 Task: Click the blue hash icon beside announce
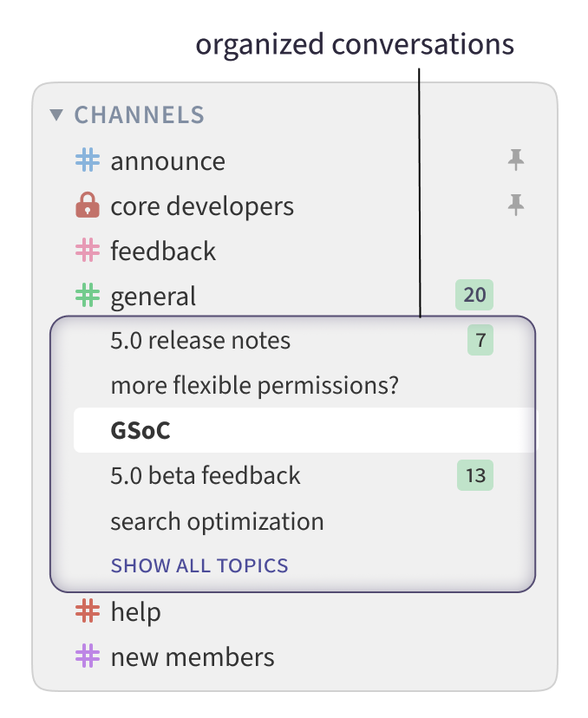point(87,161)
